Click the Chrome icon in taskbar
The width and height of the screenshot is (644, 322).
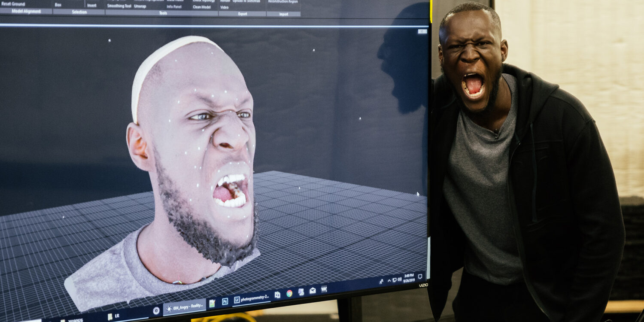coord(289,294)
